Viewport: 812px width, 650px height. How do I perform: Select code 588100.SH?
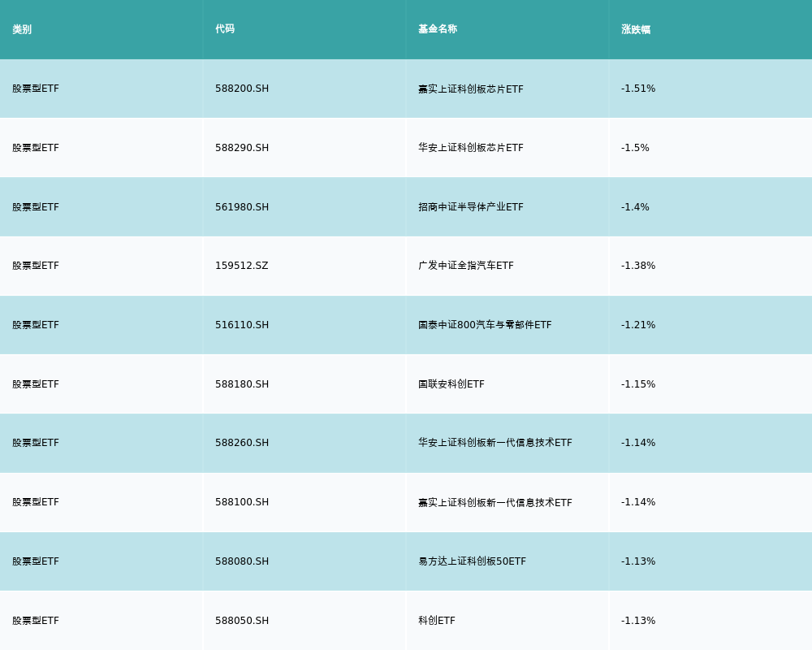242,502
